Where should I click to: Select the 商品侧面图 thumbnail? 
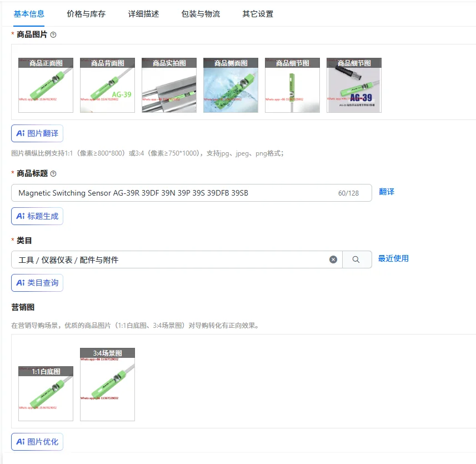pyautogui.click(x=231, y=86)
